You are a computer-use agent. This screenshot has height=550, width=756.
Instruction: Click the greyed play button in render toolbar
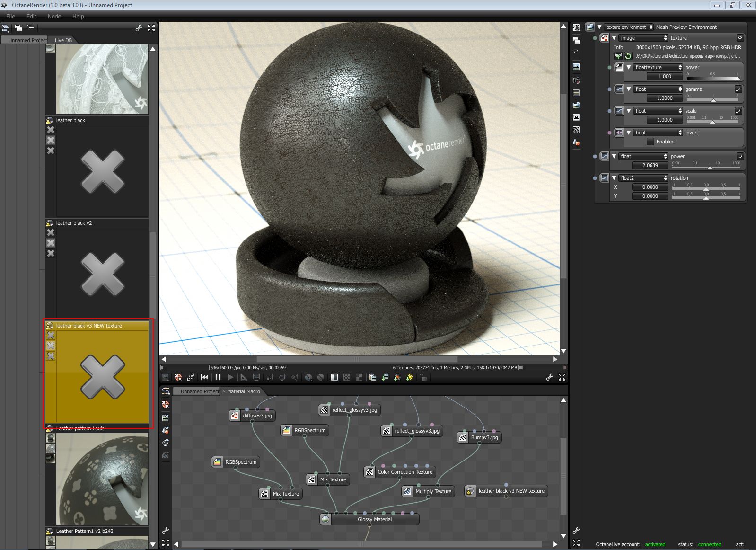pos(230,377)
